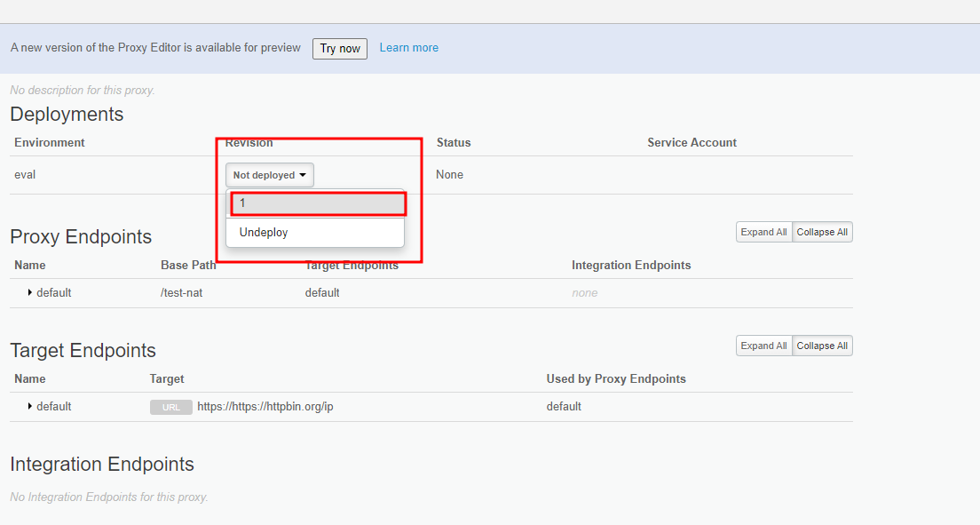Collapse All Proxy Endpoints
Image resolution: width=980 pixels, height=525 pixels.
[822, 232]
